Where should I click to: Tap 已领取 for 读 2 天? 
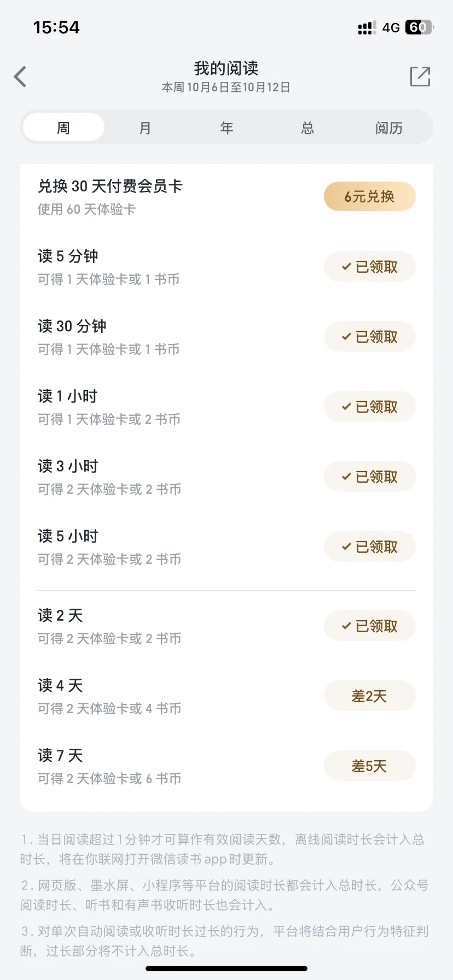[x=369, y=626]
